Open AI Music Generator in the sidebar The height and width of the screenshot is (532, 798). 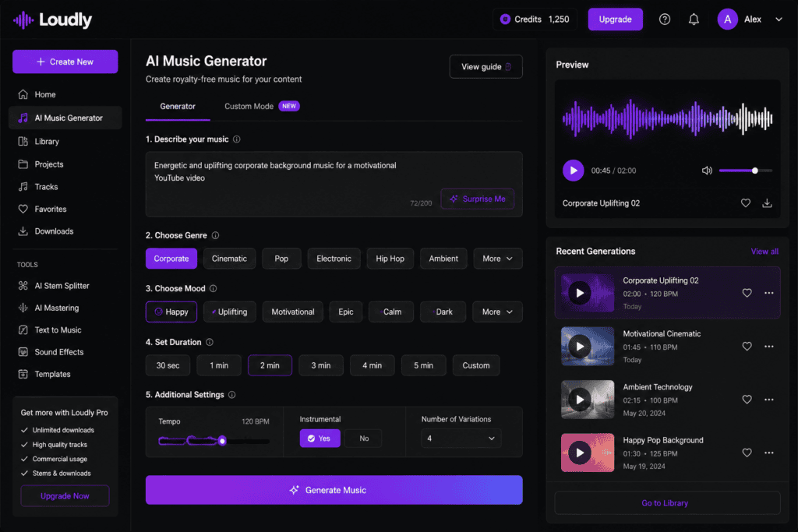pos(65,118)
